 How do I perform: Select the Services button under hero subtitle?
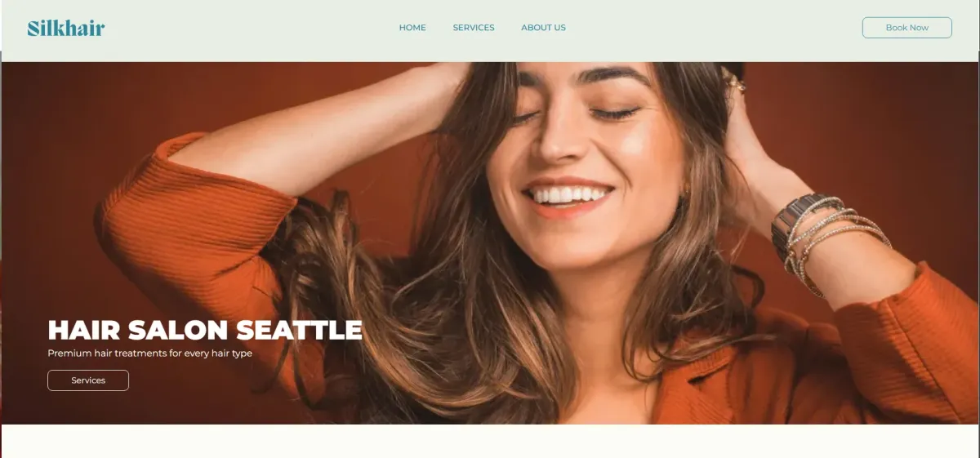[x=88, y=380]
